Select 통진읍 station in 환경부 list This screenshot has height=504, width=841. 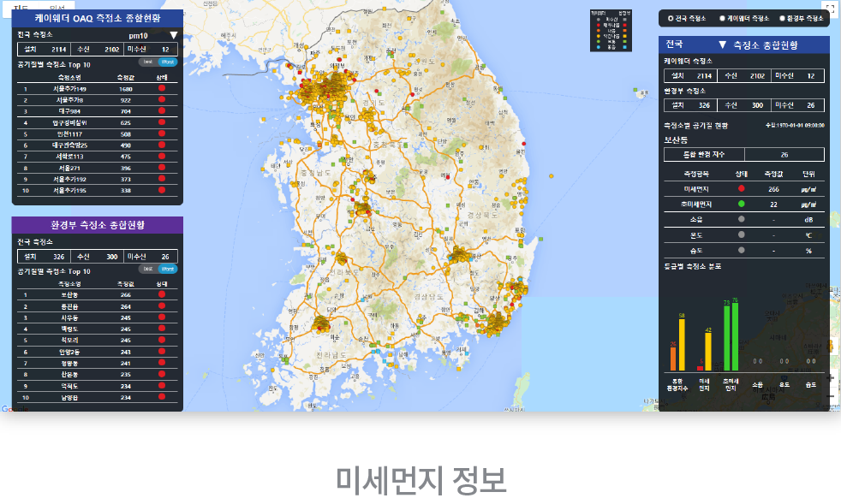point(71,305)
